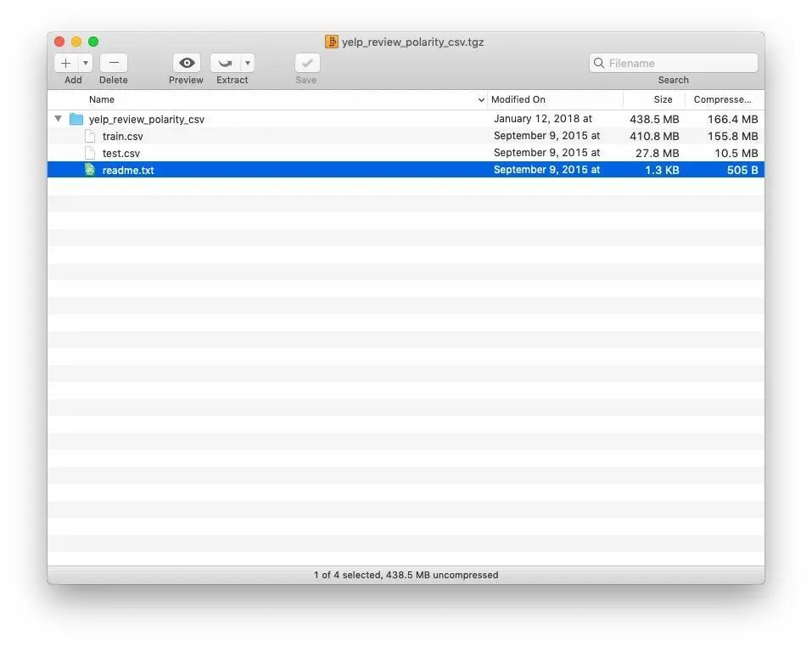Click the yelp_review_polarity_csv.tgz window title
Screen dimensions: 812x647
pyautogui.click(x=412, y=42)
